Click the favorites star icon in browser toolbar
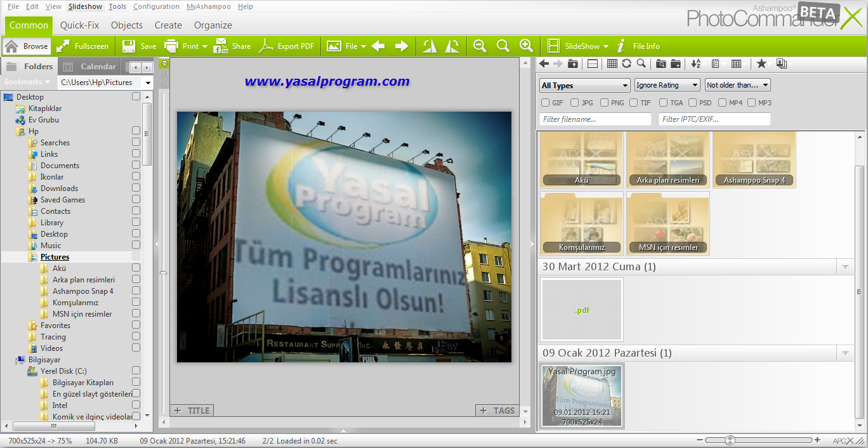 point(761,63)
